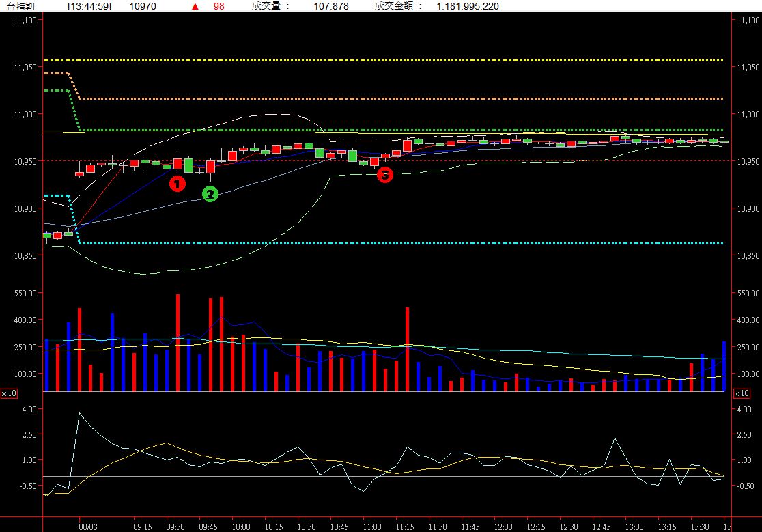Image resolution: width=762 pixels, height=532 pixels.
Task: Click the tall red volume bar at 11:15
Action: [407, 350]
